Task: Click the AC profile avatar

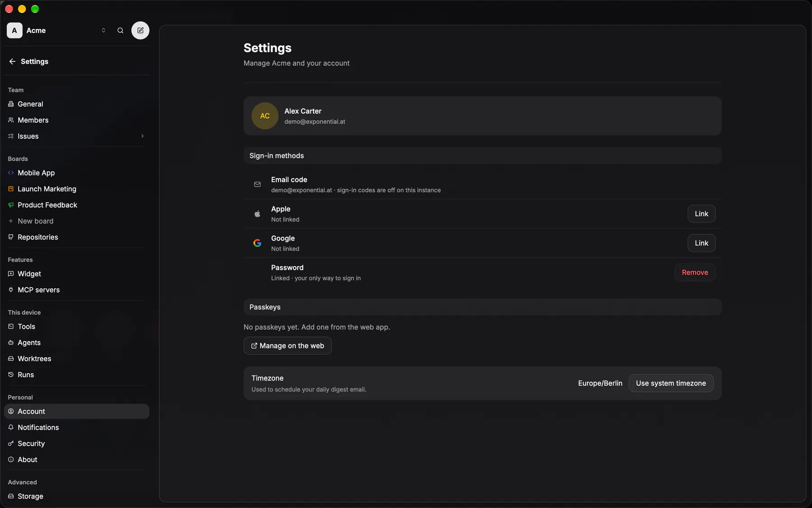Action: coord(265,116)
